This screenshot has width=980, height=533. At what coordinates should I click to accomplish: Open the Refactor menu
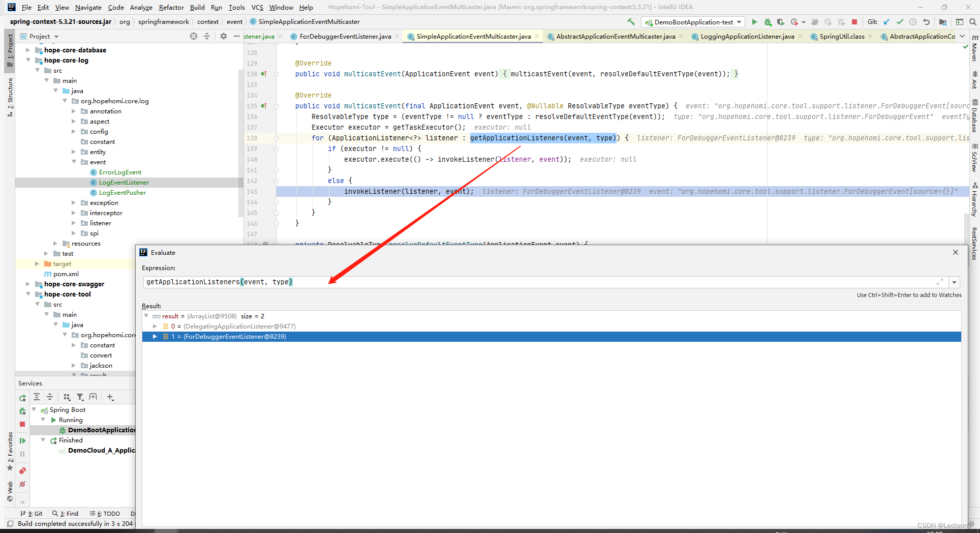point(171,7)
